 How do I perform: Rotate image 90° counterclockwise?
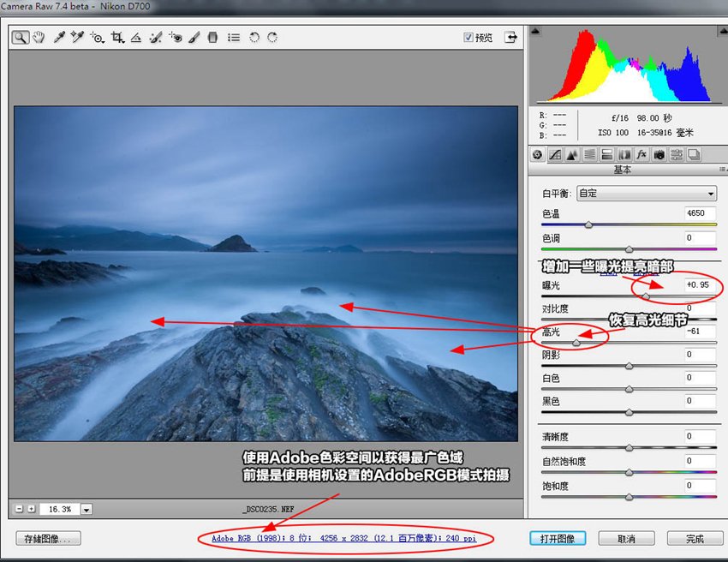click(x=254, y=37)
